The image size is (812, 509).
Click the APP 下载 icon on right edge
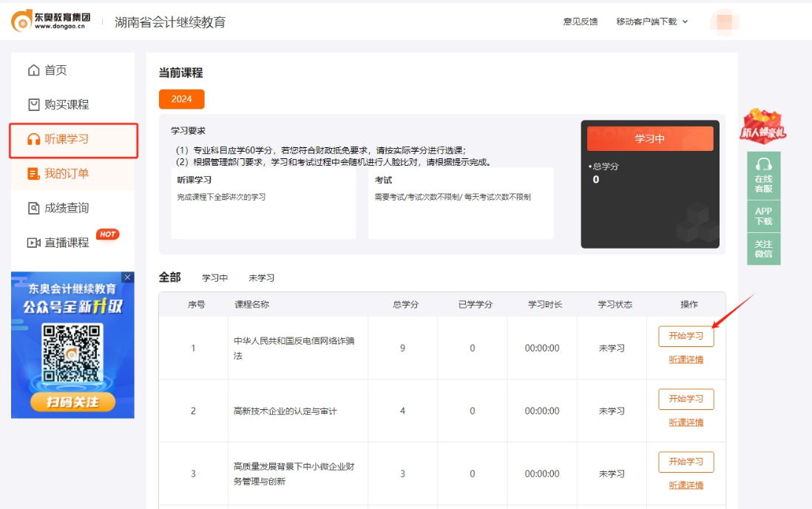764,216
